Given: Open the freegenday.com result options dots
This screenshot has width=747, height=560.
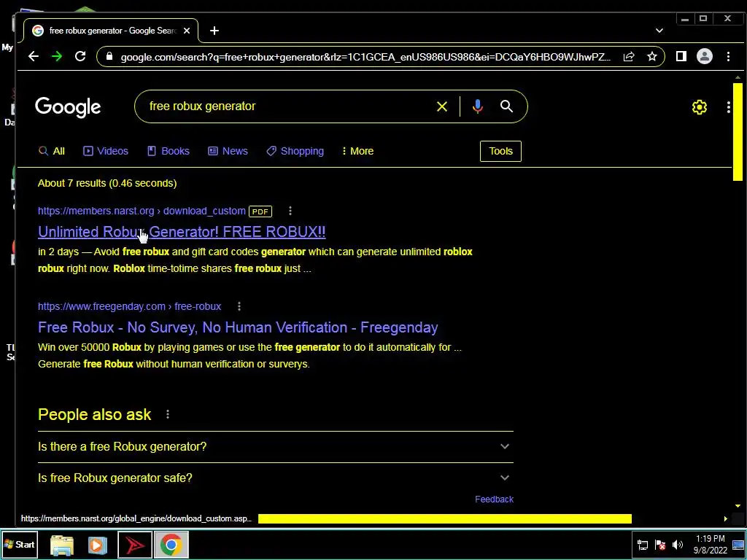Looking at the screenshot, I should [x=239, y=306].
